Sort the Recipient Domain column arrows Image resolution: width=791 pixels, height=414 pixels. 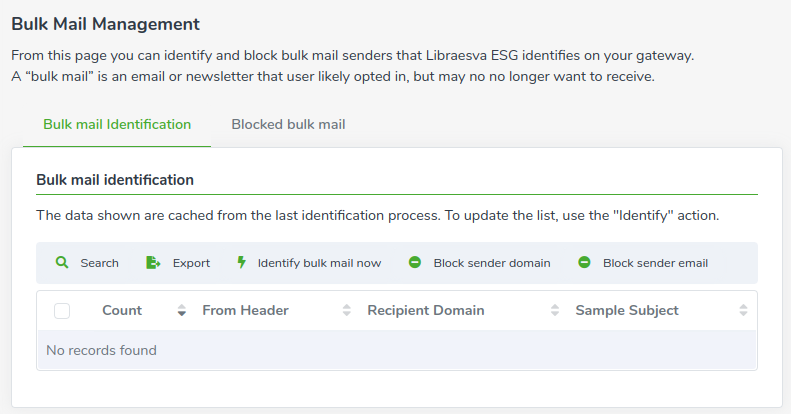(x=555, y=311)
